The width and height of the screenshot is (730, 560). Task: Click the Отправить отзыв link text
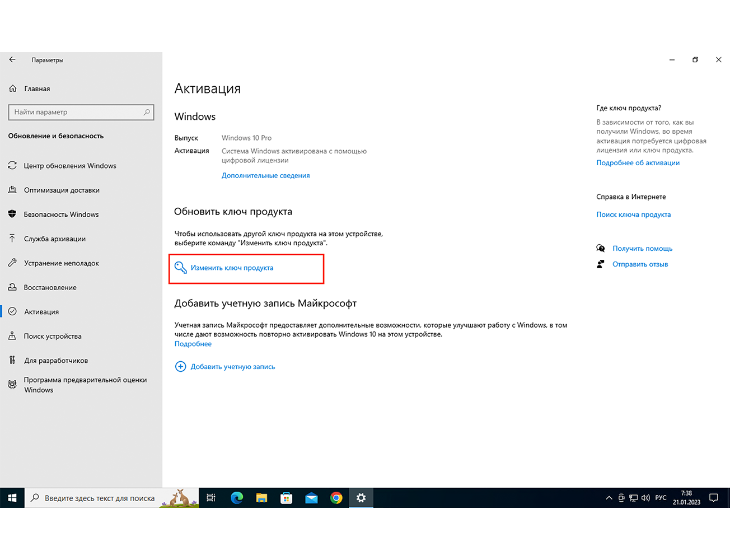(x=640, y=264)
